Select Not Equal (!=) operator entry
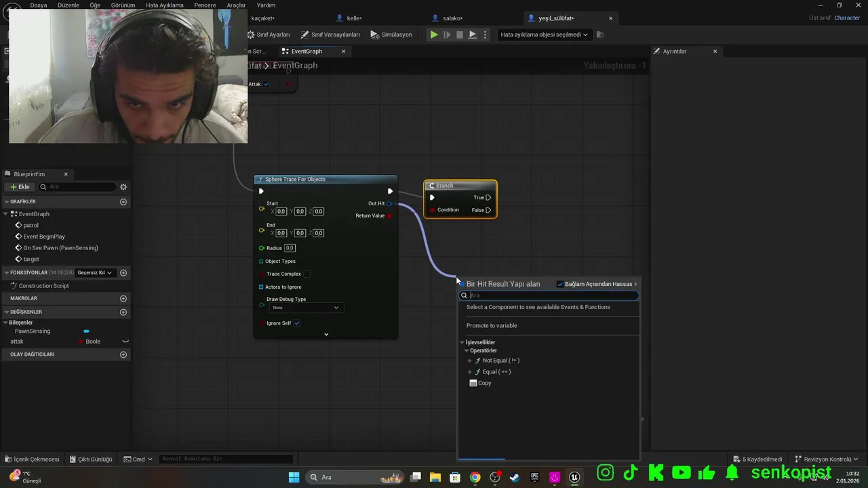Image resolution: width=868 pixels, height=488 pixels. [501, 361]
